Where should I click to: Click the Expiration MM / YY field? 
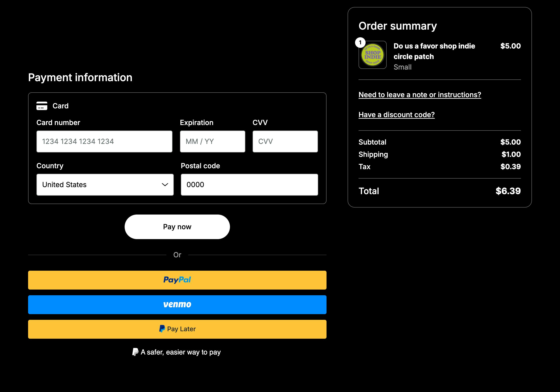[x=212, y=142]
